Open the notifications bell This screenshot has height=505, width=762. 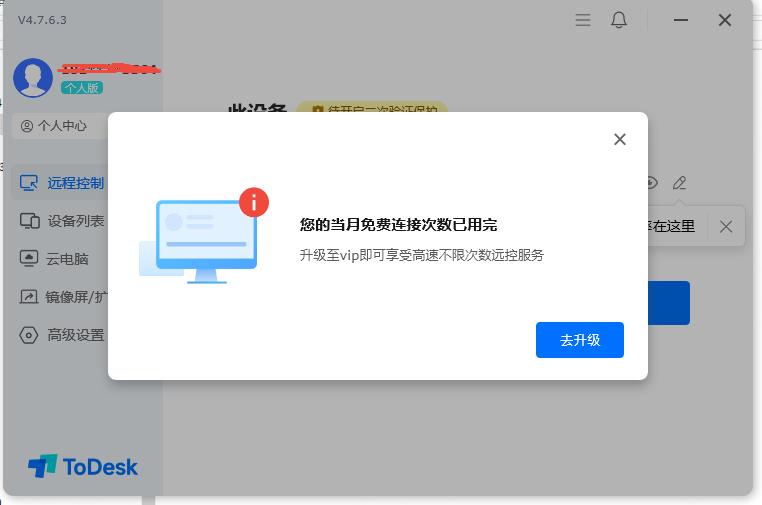tap(619, 20)
